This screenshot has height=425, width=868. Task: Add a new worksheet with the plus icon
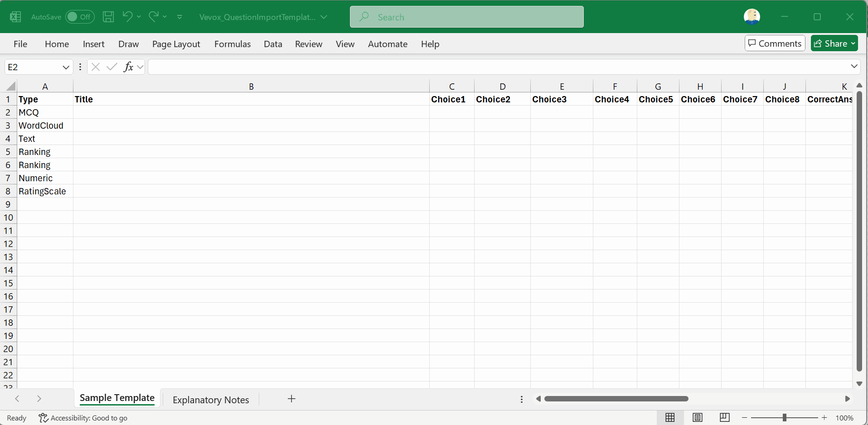click(291, 399)
